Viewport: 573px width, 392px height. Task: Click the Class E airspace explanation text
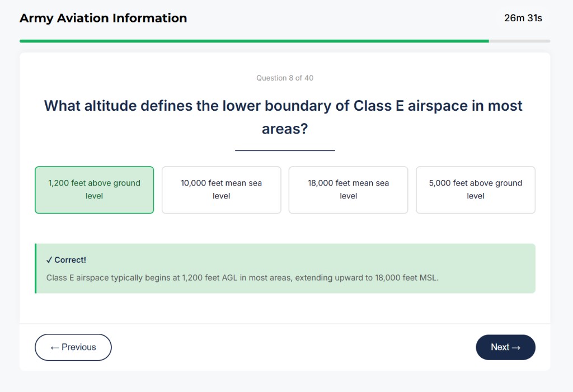[x=245, y=277]
